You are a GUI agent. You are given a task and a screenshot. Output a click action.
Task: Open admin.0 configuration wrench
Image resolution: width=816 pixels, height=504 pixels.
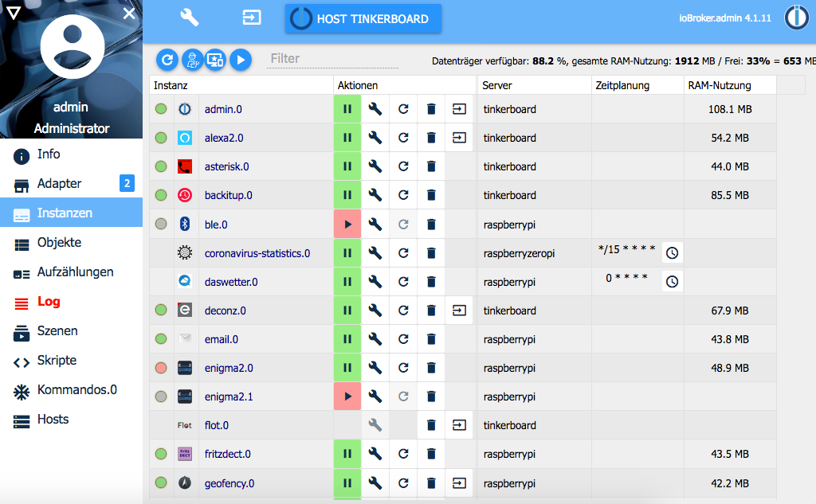[375, 109]
